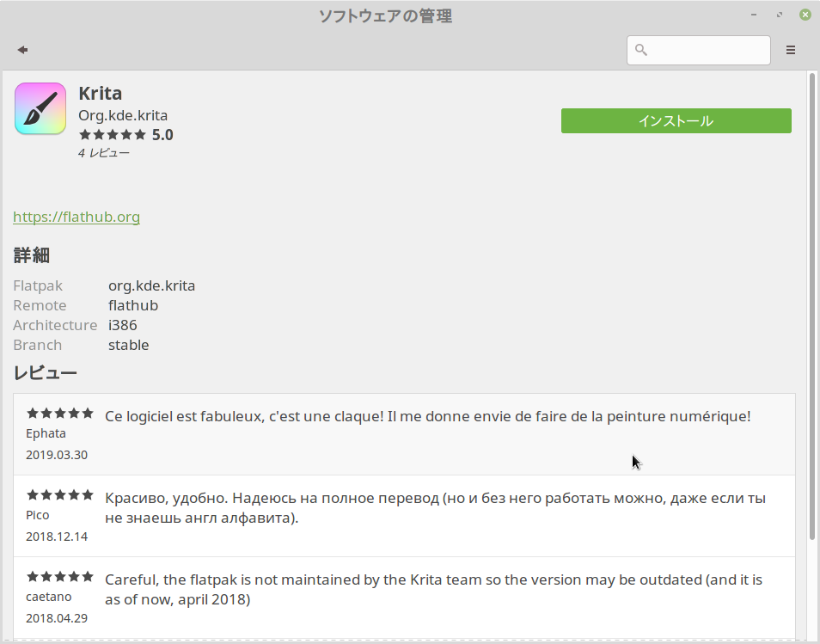Minimize the software manager window
The height and width of the screenshot is (644, 820).
click(x=754, y=15)
